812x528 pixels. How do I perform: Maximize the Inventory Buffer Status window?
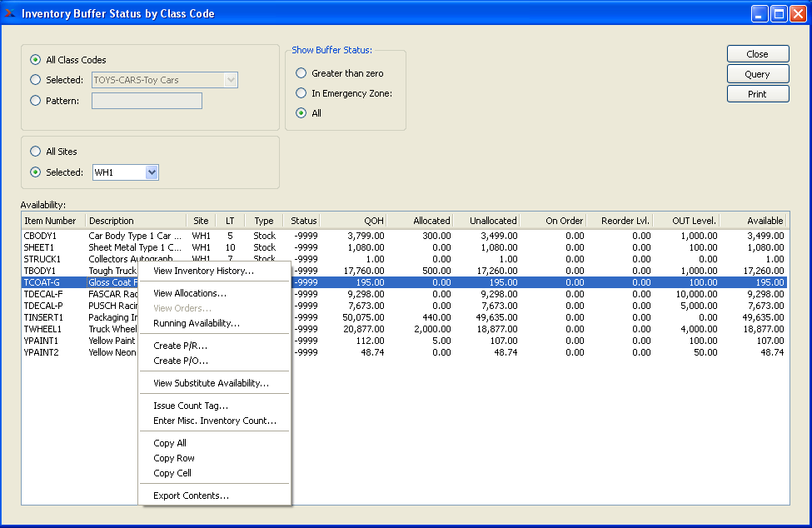(x=778, y=13)
